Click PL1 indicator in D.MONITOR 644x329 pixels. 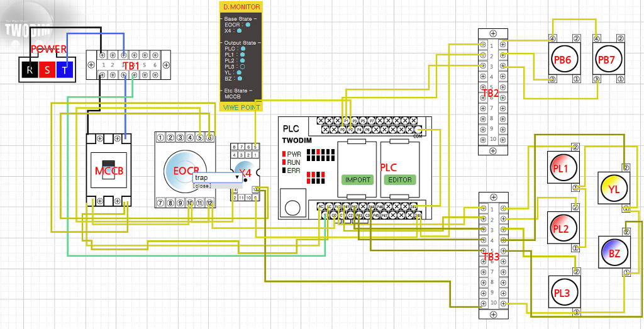click(242, 55)
